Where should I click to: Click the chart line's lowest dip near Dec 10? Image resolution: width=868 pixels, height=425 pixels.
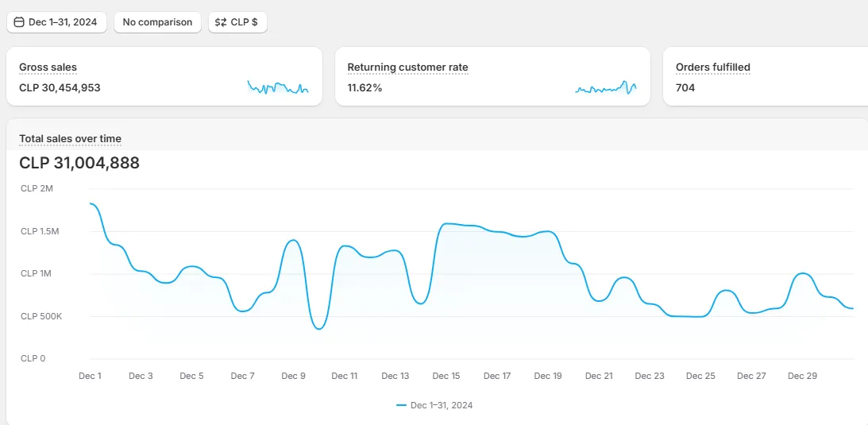[x=319, y=328]
